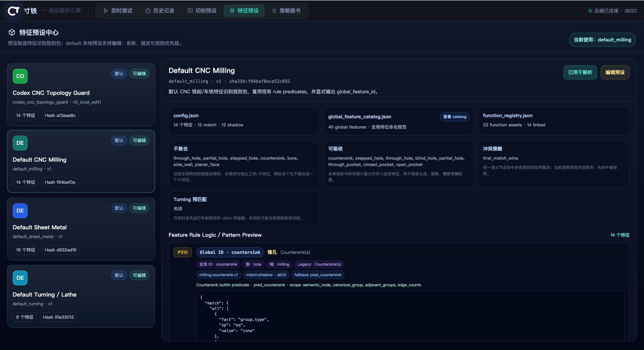Click the list icon beside 策略路书
The image size is (644, 350).
(x=274, y=11)
